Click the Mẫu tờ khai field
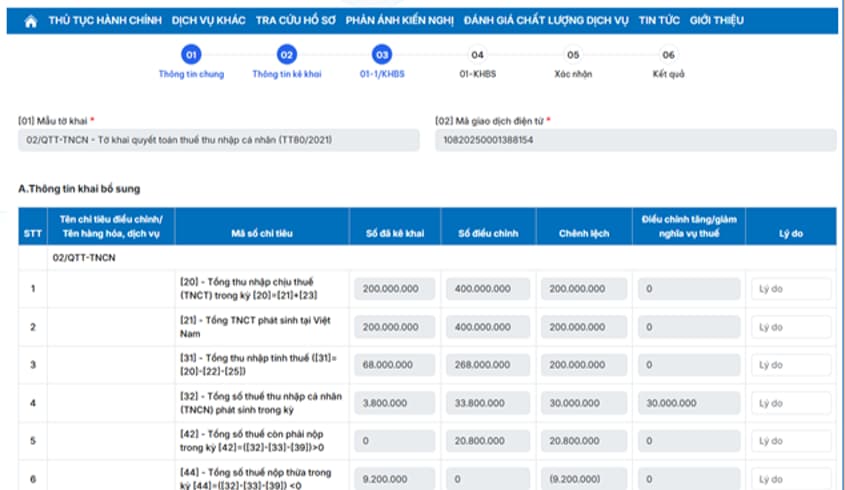This screenshot has height=490, width=845. 219,140
